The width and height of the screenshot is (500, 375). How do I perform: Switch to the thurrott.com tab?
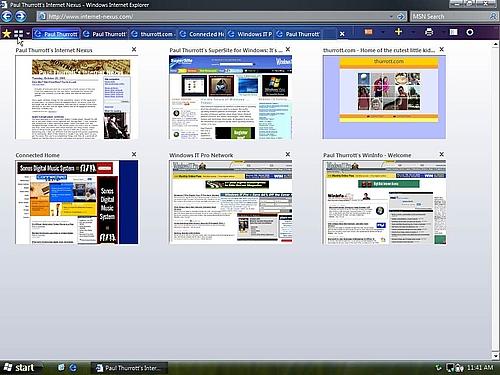[x=153, y=34]
